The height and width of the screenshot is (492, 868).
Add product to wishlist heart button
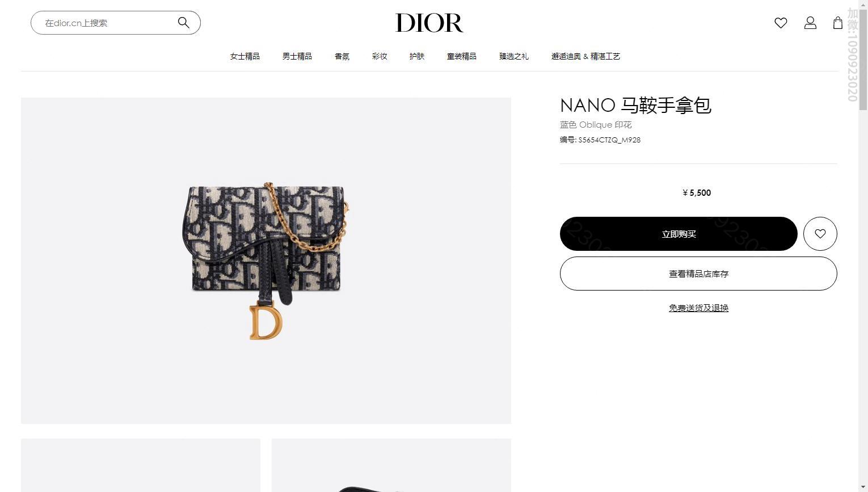[x=820, y=234]
